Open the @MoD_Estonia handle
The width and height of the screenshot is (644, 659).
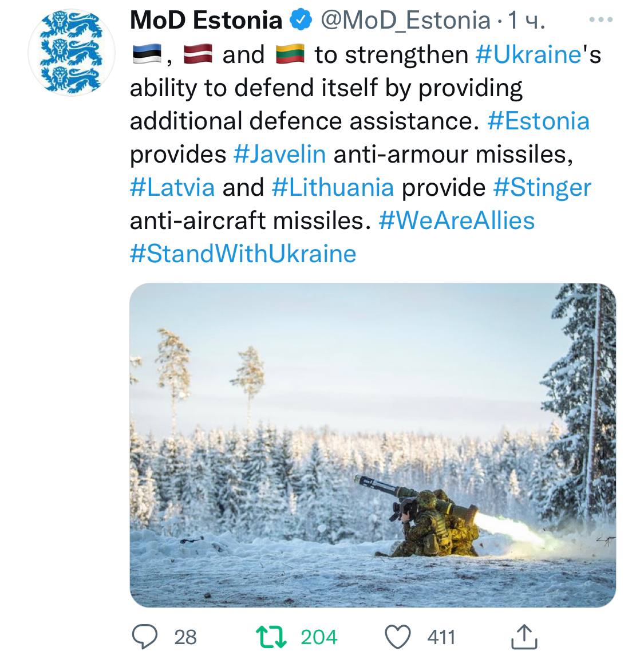(405, 21)
